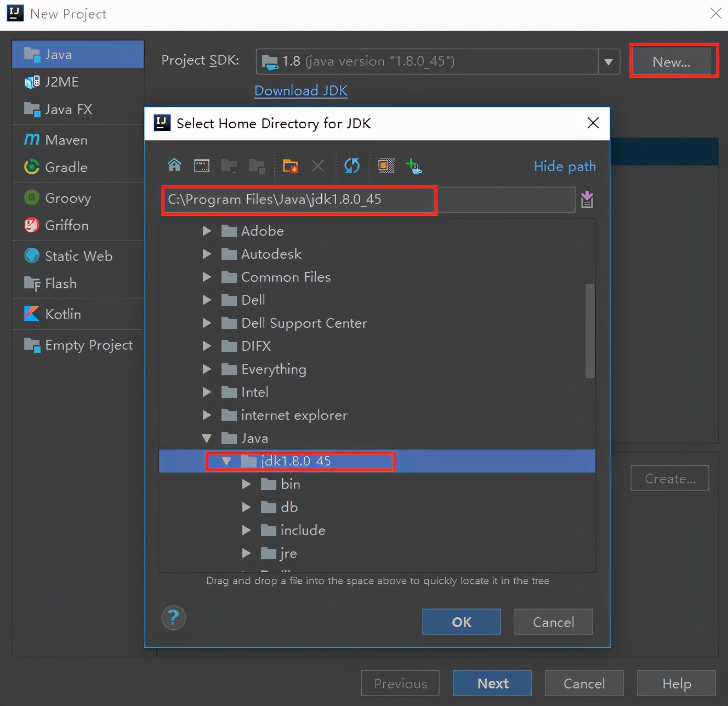The width and height of the screenshot is (728, 706).
Task: Toggle show hidden files and directories icon
Action: (386, 166)
